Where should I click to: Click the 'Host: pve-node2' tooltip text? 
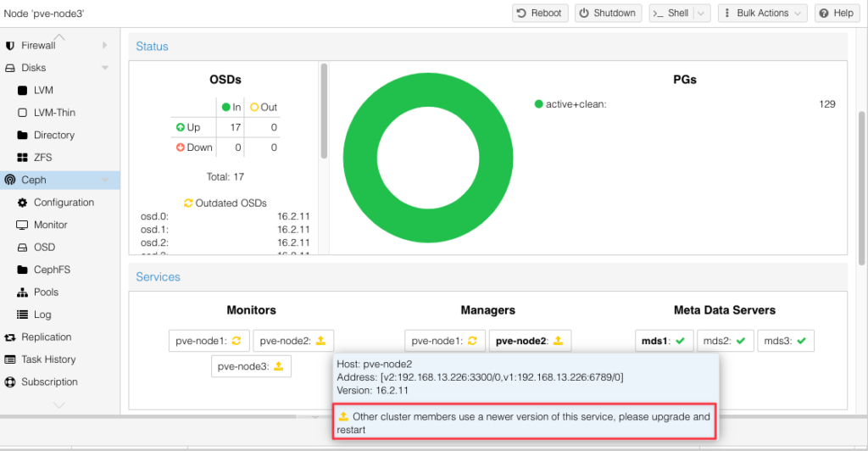(x=374, y=365)
